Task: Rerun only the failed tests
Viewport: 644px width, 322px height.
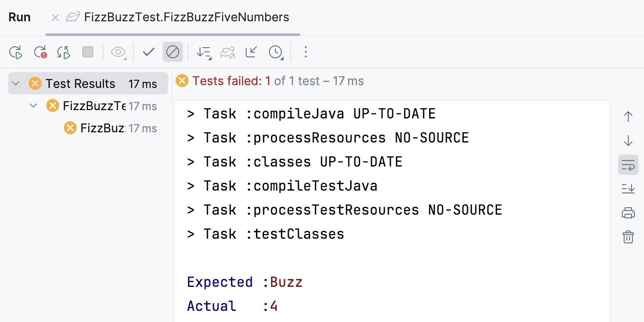Action: pyautogui.click(x=40, y=52)
